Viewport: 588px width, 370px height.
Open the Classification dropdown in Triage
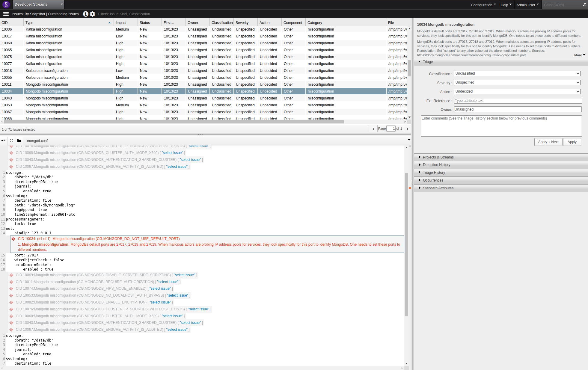pyautogui.click(x=517, y=73)
